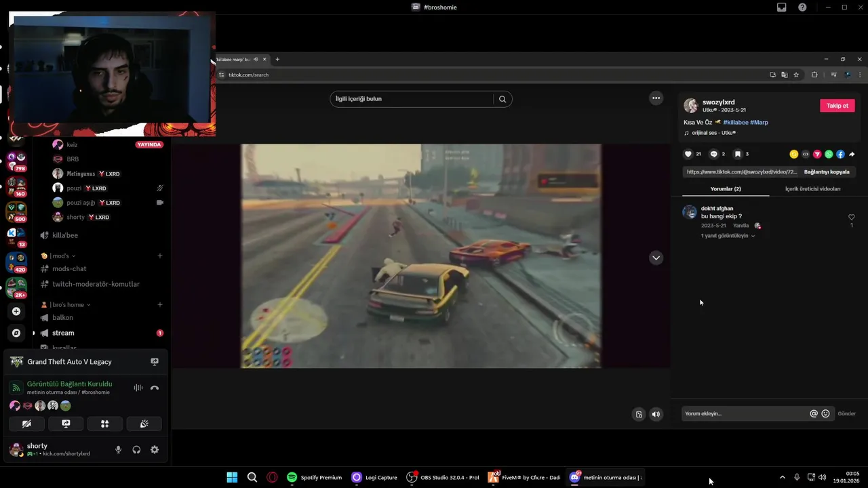
Task: Disconnect from the Discord voice call
Action: point(155,388)
